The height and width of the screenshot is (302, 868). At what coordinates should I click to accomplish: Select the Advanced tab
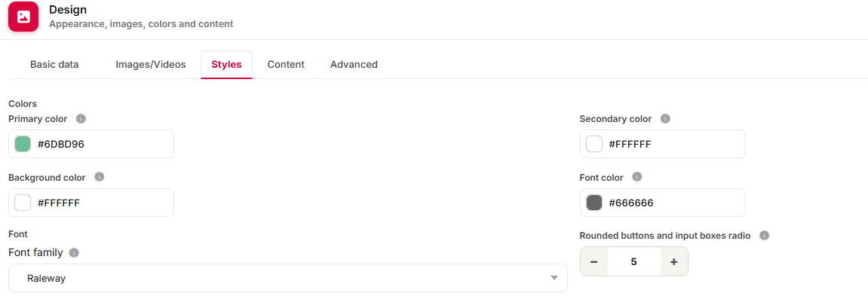pos(354,64)
